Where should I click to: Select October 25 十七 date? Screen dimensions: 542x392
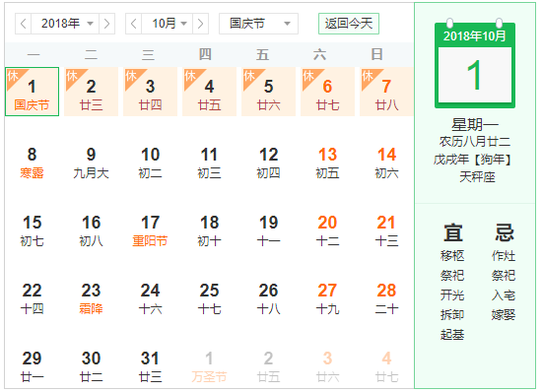pyautogui.click(x=210, y=299)
